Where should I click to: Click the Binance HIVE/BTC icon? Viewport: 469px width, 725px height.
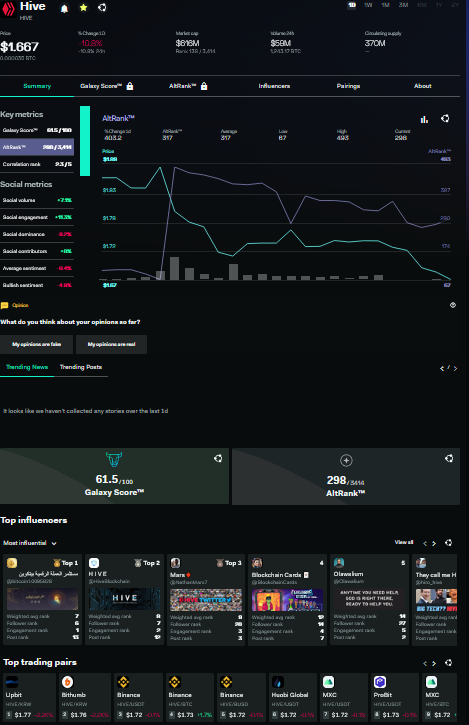(174, 682)
